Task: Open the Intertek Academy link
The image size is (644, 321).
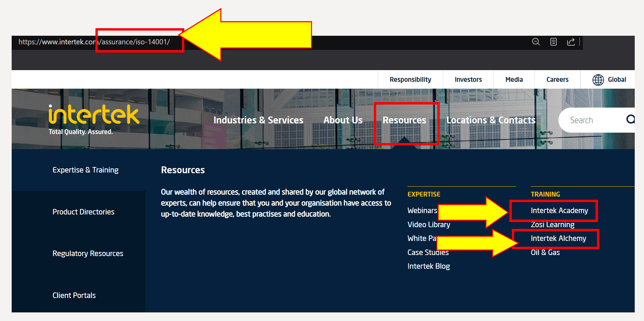Action: coord(559,211)
